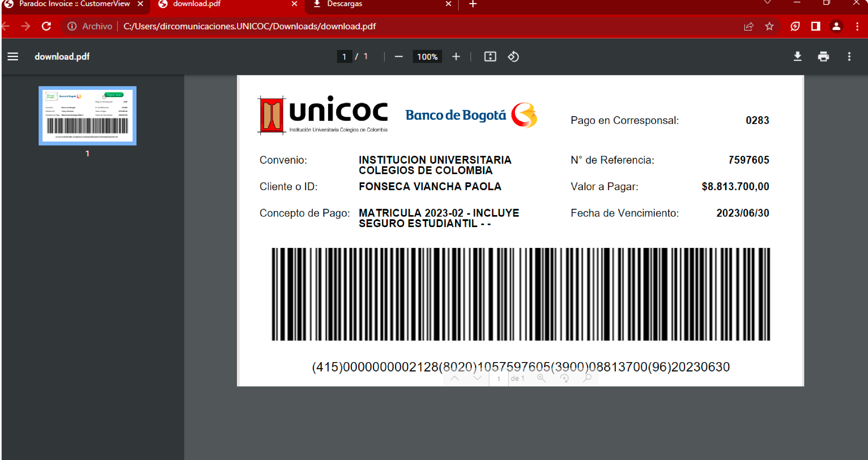Zoom in on the document
The width and height of the screenshot is (868, 460).
[x=456, y=56]
